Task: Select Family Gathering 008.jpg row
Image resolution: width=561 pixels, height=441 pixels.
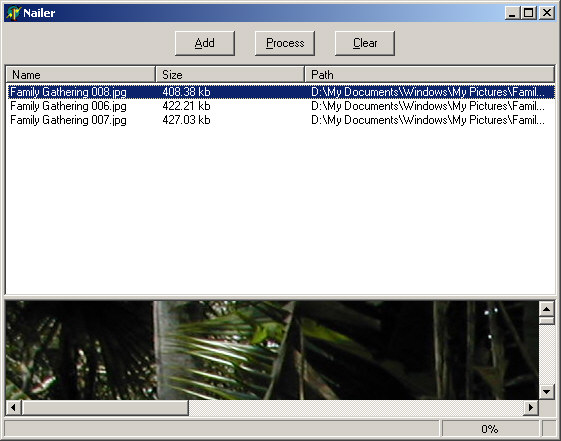Action: (281, 92)
